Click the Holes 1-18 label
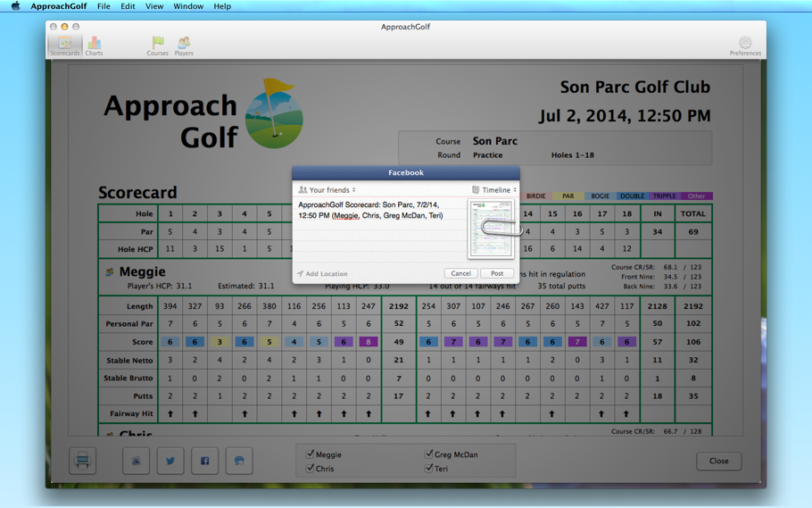This screenshot has width=812, height=508. click(573, 155)
